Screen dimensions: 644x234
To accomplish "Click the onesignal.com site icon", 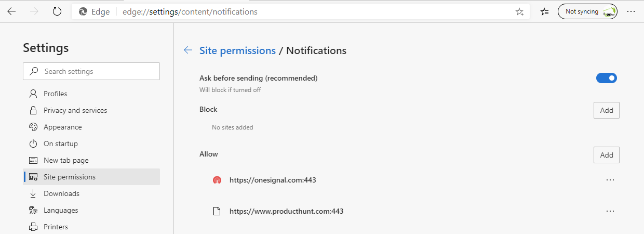I will point(217,180).
